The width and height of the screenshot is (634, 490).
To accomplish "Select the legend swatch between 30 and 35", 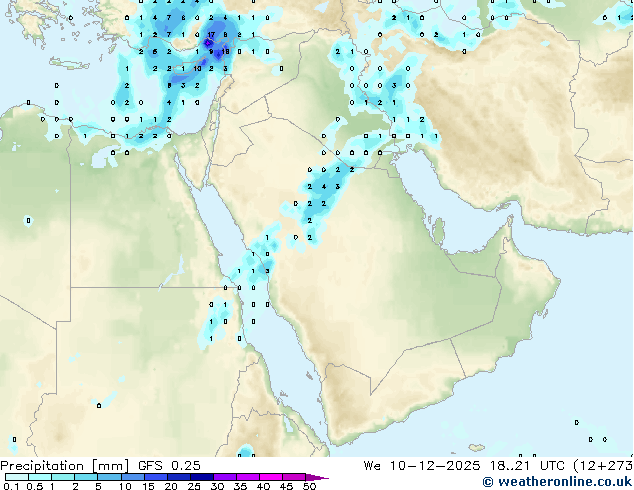I will pyautogui.click(x=225, y=477).
